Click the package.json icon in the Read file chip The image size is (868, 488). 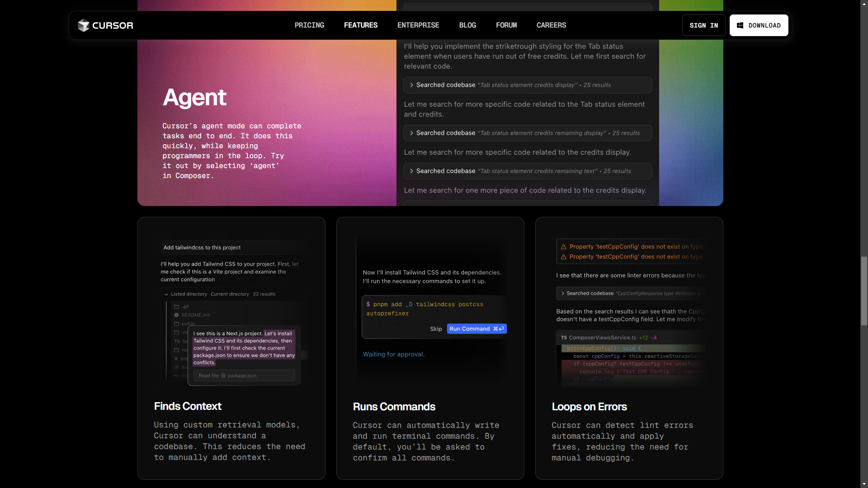pos(223,375)
